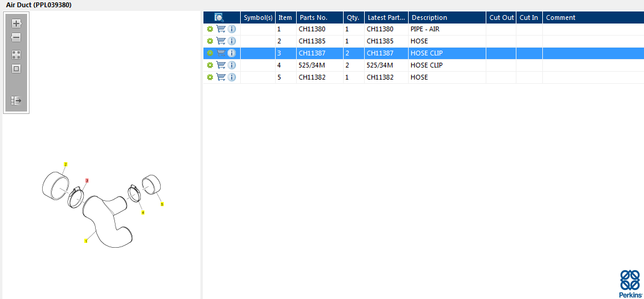Click PIPE - AIR description
Viewport: 644px width, 299px height.
tap(425, 29)
